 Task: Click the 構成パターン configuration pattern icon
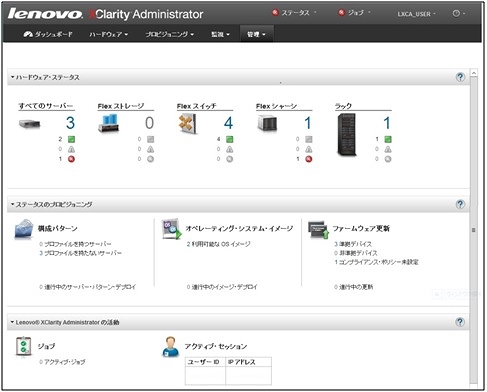pos(24,229)
